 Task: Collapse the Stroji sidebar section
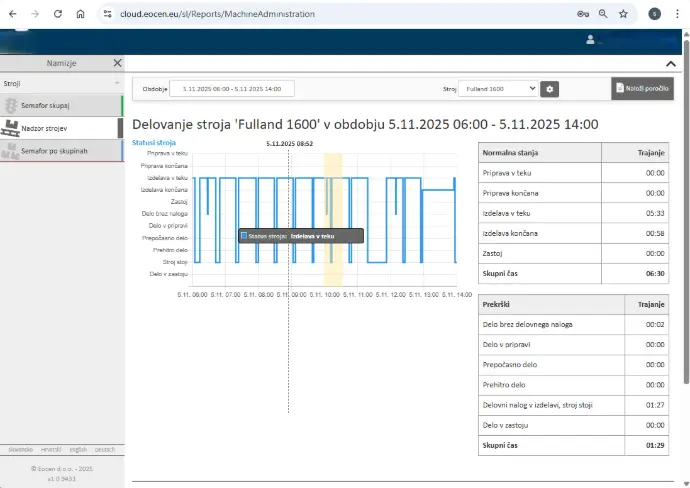pyautogui.click(x=117, y=83)
